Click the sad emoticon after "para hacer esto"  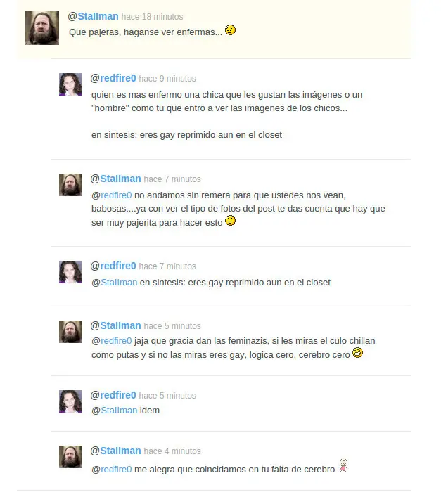[230, 221]
